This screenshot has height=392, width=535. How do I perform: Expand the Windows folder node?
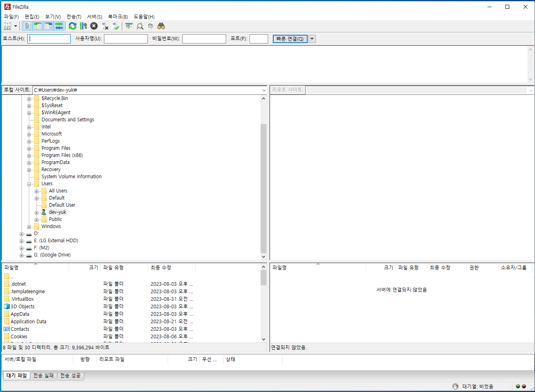coord(29,227)
